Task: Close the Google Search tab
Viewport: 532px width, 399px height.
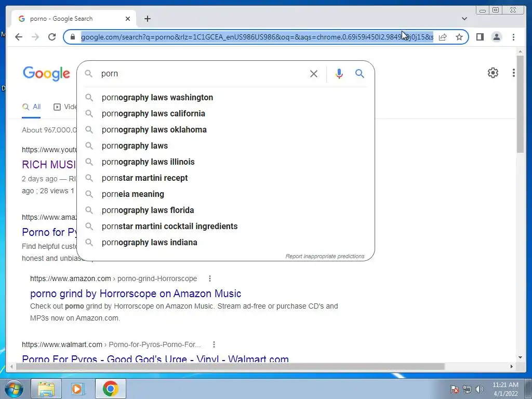Action: point(128,19)
